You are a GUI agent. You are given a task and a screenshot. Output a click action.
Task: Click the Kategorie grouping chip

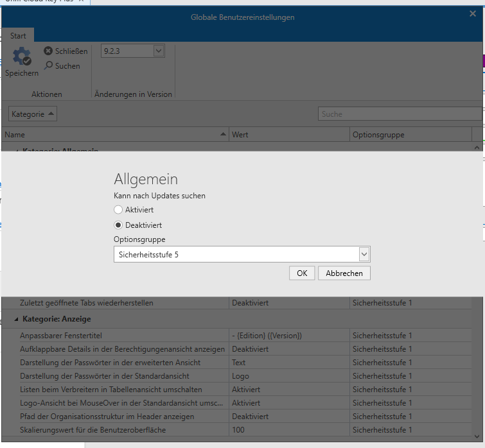(x=33, y=114)
